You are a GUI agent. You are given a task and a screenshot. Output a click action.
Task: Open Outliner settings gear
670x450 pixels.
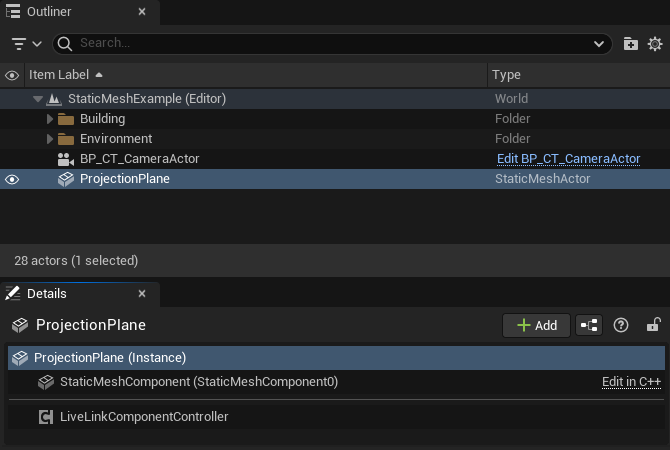point(655,44)
